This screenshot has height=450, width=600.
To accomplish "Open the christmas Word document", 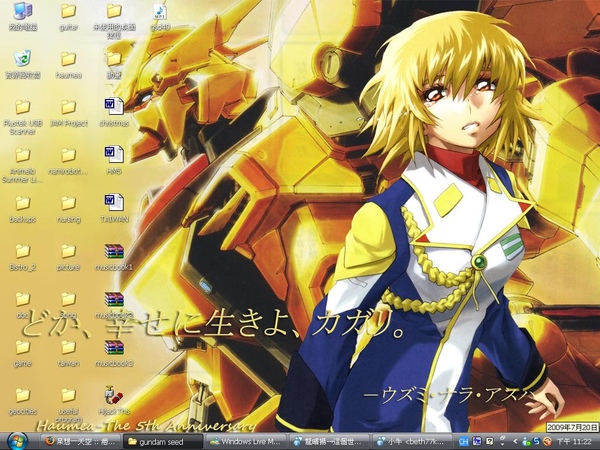I will click(114, 112).
